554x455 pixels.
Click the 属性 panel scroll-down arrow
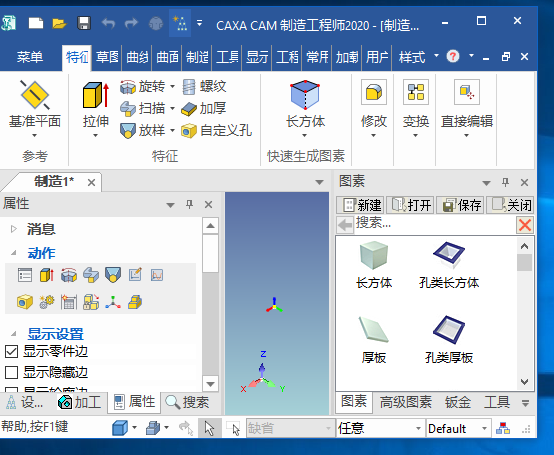point(211,384)
